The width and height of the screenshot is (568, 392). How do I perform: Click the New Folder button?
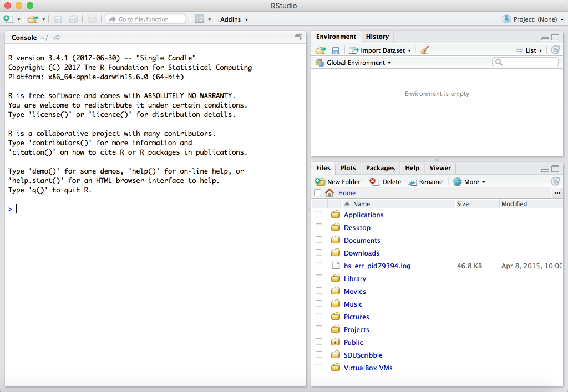[338, 182]
